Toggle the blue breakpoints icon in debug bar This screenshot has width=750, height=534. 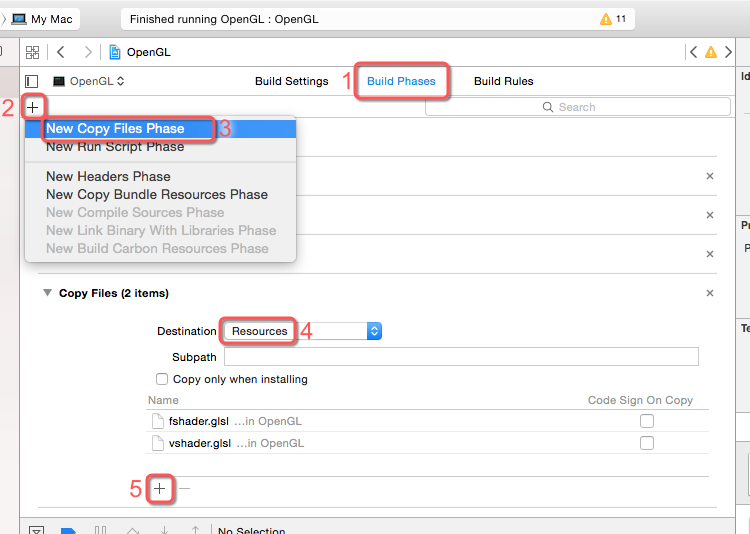pyautogui.click(x=68, y=530)
